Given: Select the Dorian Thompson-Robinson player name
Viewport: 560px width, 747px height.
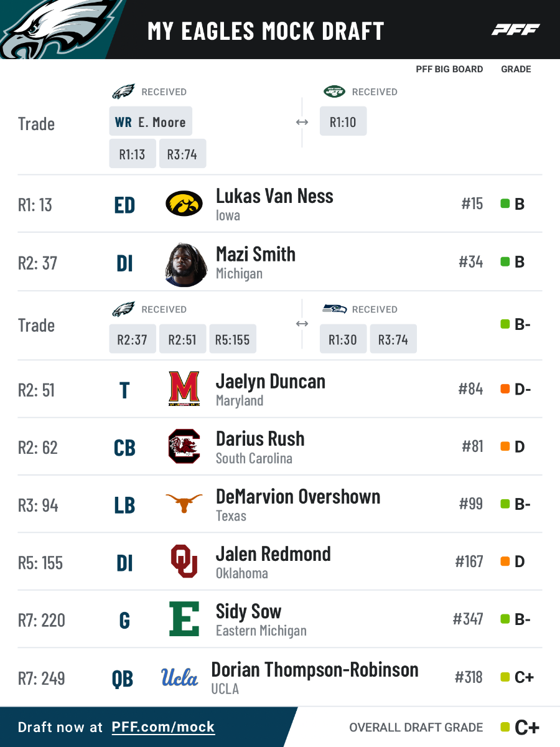Looking at the screenshot, I should pyautogui.click(x=315, y=670).
